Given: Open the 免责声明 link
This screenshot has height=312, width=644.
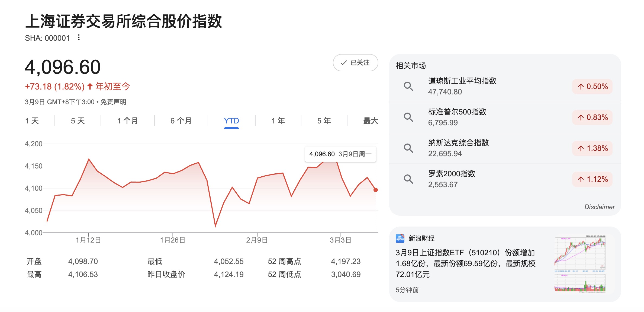Looking at the screenshot, I should (113, 102).
